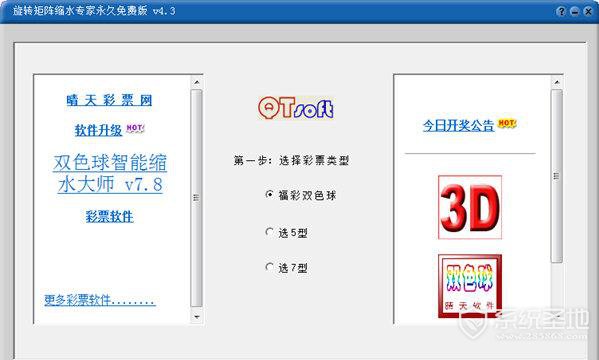Screen dimensions: 599x360
Task: Open the 双色球 rainbow banner image
Action: point(470,286)
